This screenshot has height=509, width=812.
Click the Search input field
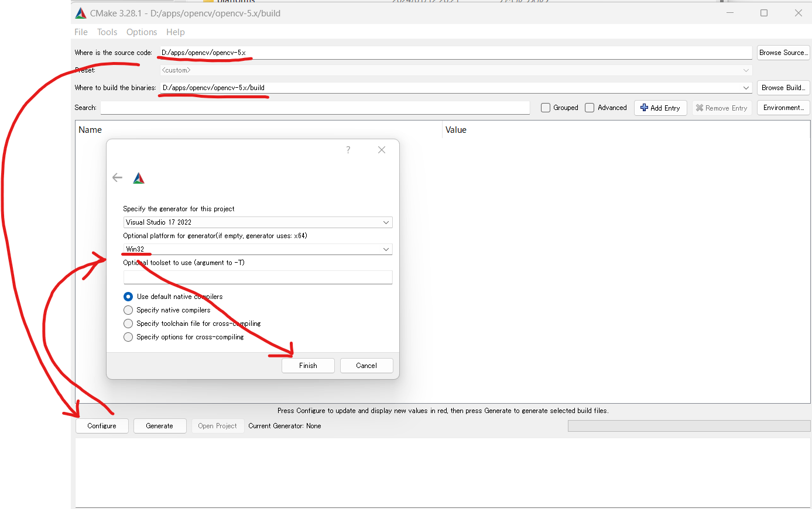315,108
